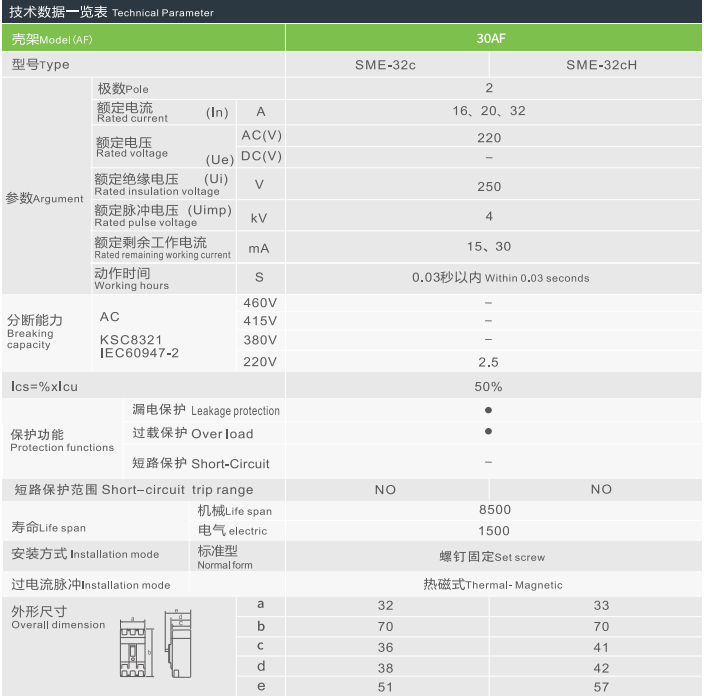Click dimension 'd' value '42'

point(602,668)
